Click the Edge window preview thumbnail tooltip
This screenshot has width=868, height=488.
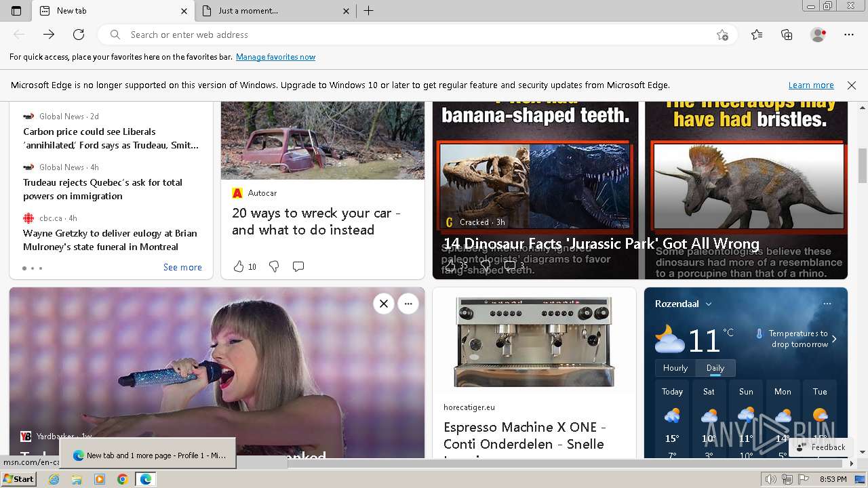(148, 453)
